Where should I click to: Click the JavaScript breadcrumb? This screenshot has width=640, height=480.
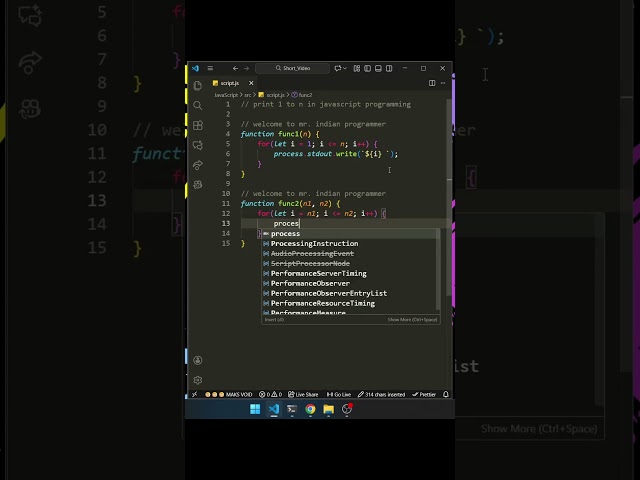(x=226, y=95)
